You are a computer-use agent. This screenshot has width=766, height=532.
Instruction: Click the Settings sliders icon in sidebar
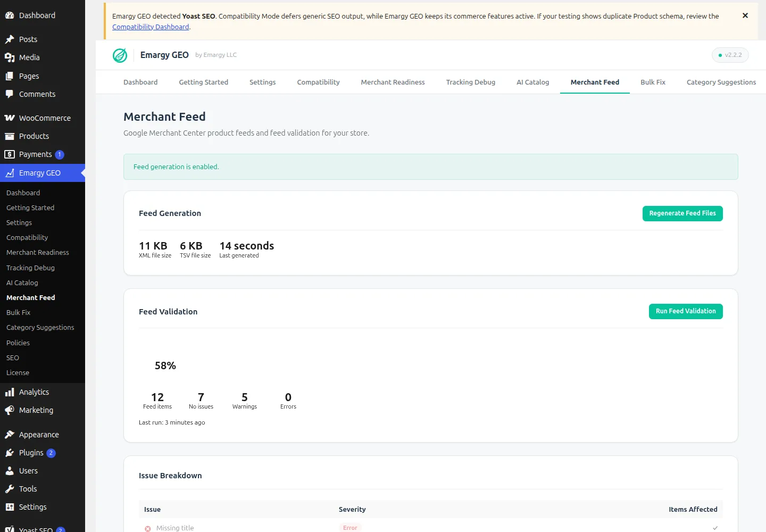pos(10,507)
